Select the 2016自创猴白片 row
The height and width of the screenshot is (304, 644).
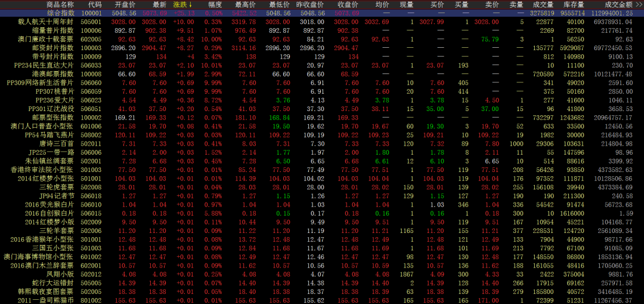322,213
